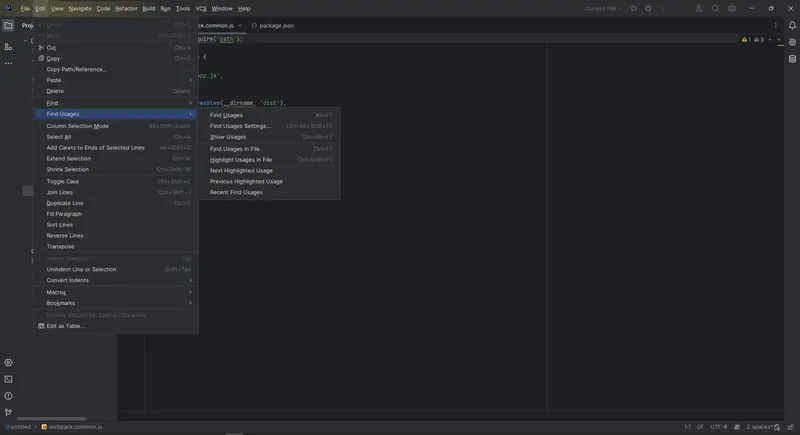Open IDE settings gear icon
800x435 pixels.
point(732,8)
